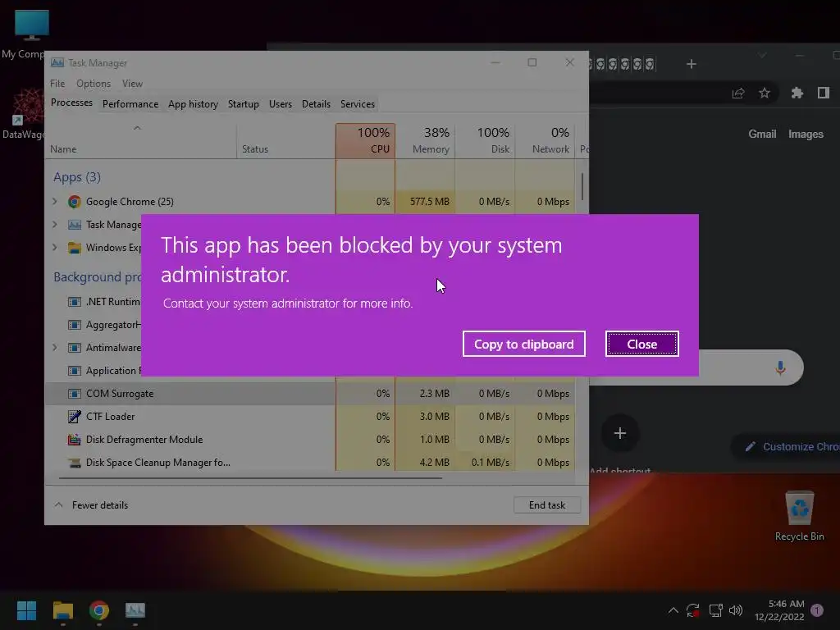
Task: Select the CTF Loader process
Action: tap(311, 416)
